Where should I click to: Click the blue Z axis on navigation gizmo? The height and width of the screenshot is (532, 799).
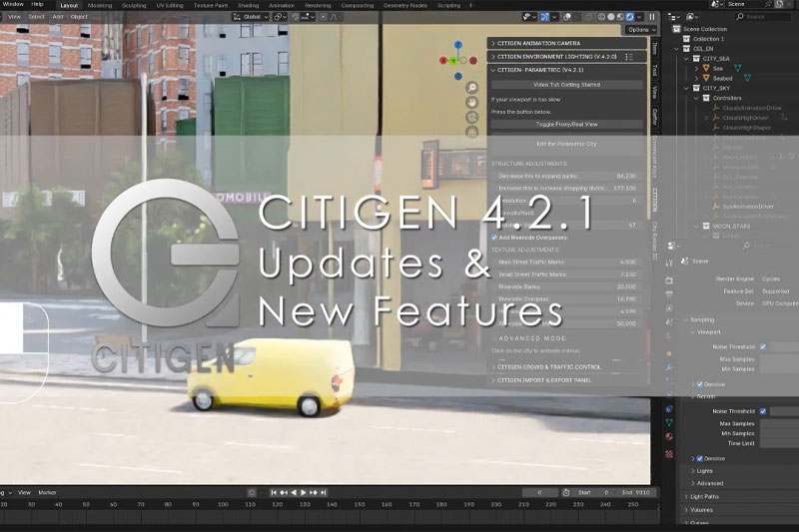[458, 45]
